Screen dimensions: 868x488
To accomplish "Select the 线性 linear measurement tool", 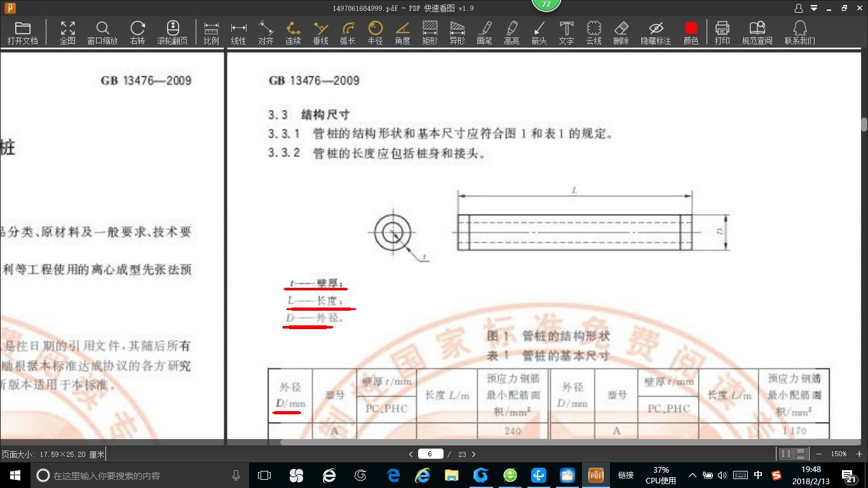I will (239, 33).
